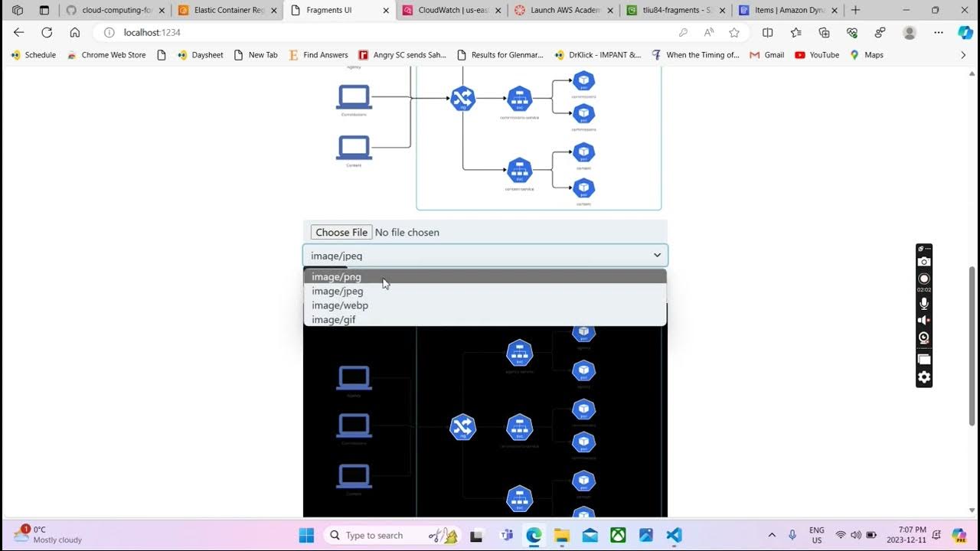Open the Windows Start menu
Screen dimensions: 980x551
pyautogui.click(x=306, y=535)
